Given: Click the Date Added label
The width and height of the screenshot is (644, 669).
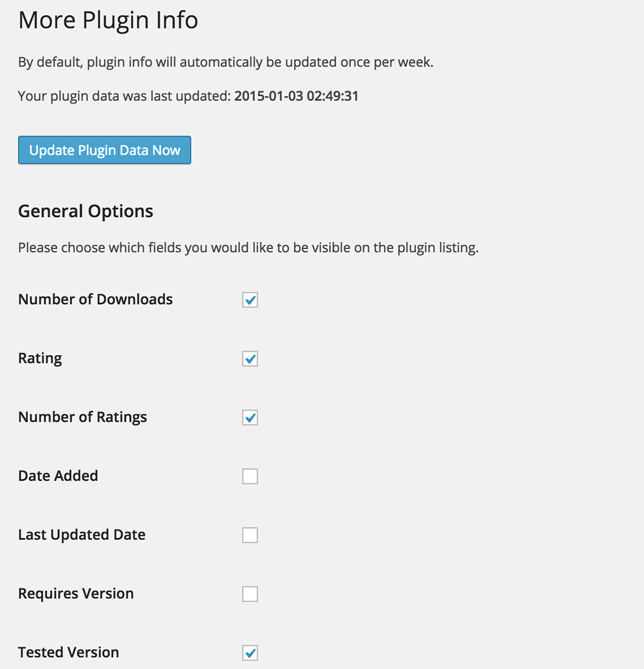Looking at the screenshot, I should 58,476.
